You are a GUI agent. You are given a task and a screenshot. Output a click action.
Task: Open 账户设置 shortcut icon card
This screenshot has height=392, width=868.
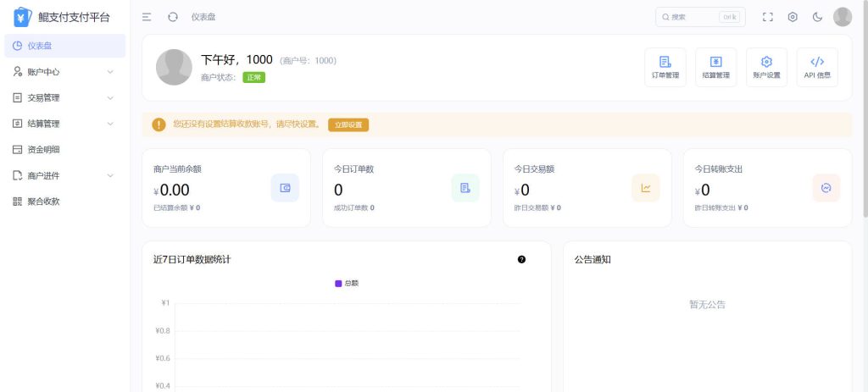pos(766,68)
